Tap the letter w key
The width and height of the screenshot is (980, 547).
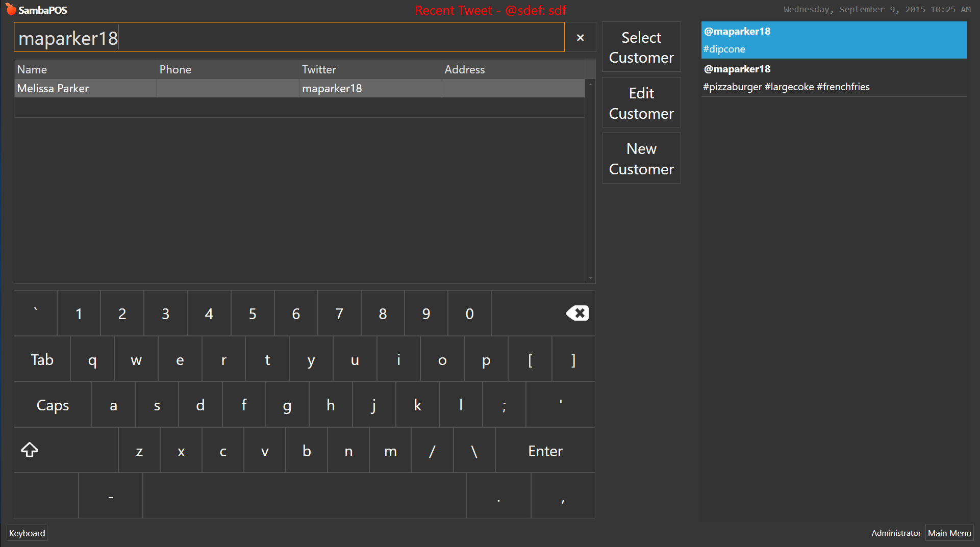point(136,359)
